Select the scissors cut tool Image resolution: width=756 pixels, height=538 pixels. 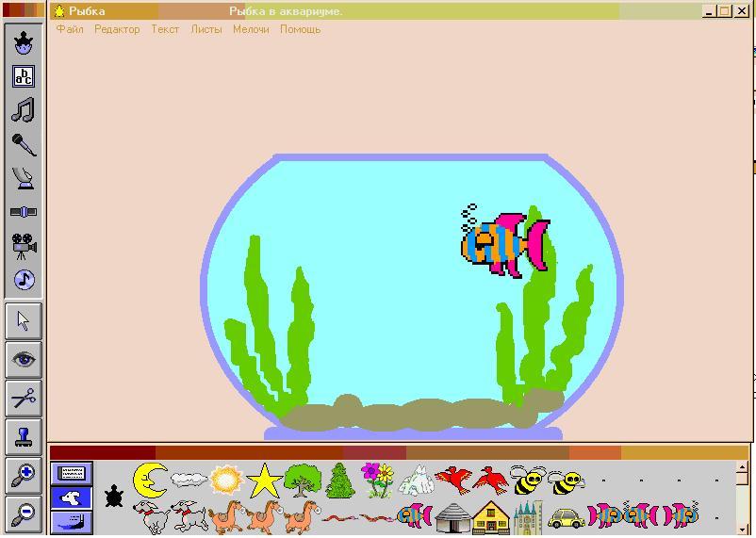tap(24, 399)
